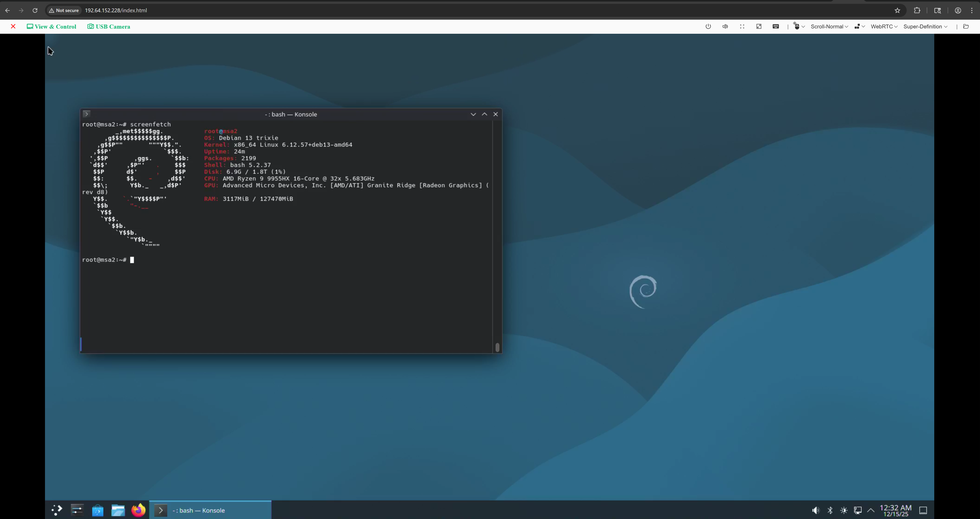Enter fullscreen with the four-corner icon

742,27
